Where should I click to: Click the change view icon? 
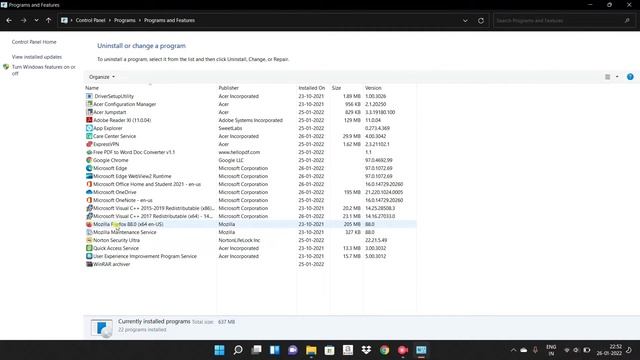point(607,77)
